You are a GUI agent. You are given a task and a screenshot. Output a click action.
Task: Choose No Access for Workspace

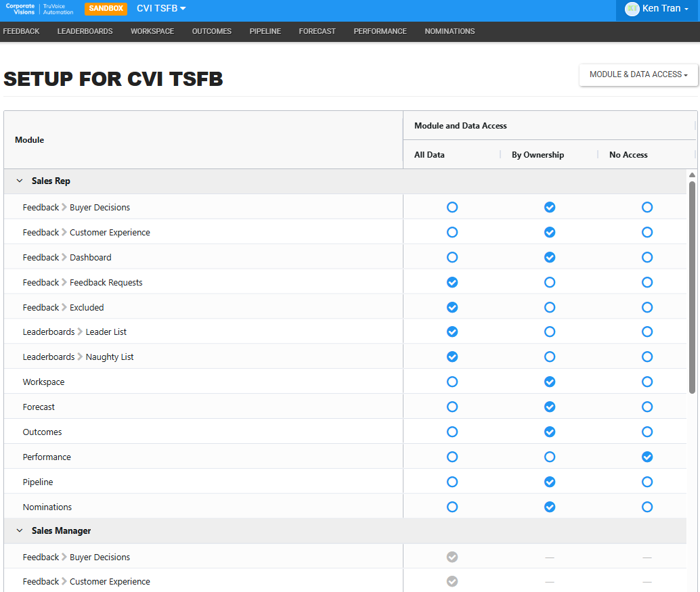pyautogui.click(x=647, y=382)
